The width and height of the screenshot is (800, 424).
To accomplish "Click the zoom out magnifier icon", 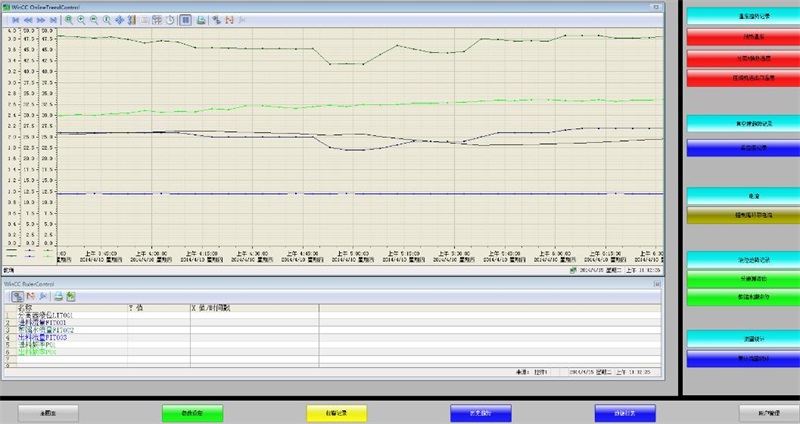I will coord(94,19).
